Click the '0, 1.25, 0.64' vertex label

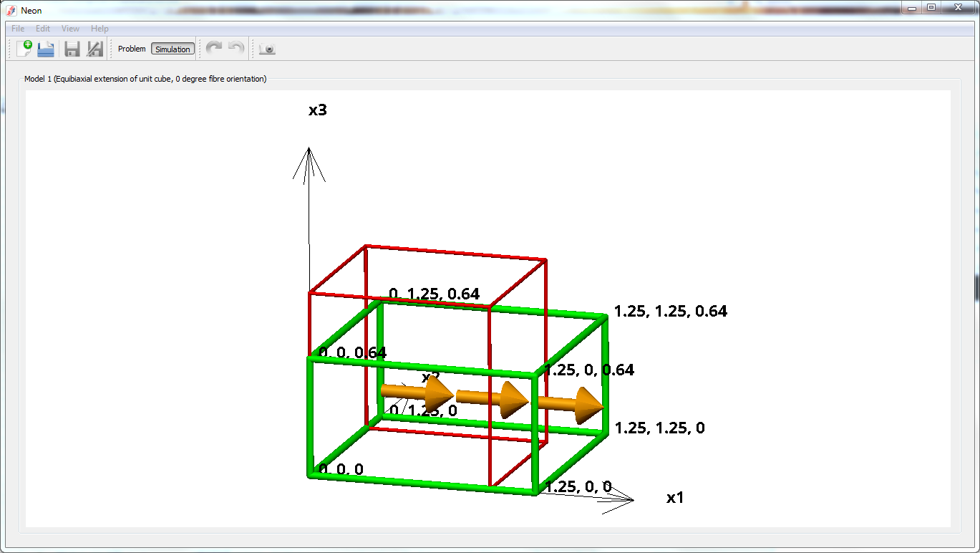[434, 294]
